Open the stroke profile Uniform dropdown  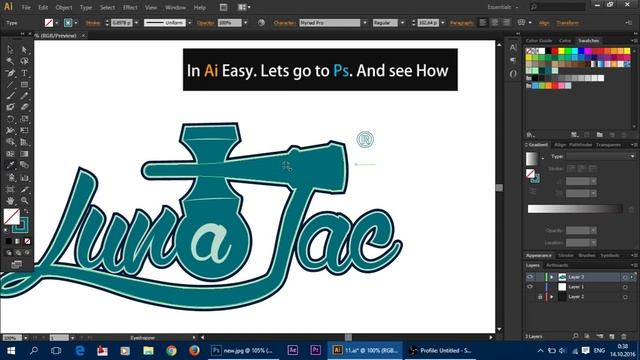coord(190,23)
